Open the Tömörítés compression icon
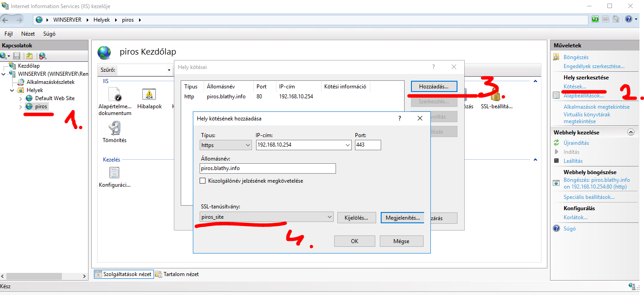644x295 pixels. (114, 129)
